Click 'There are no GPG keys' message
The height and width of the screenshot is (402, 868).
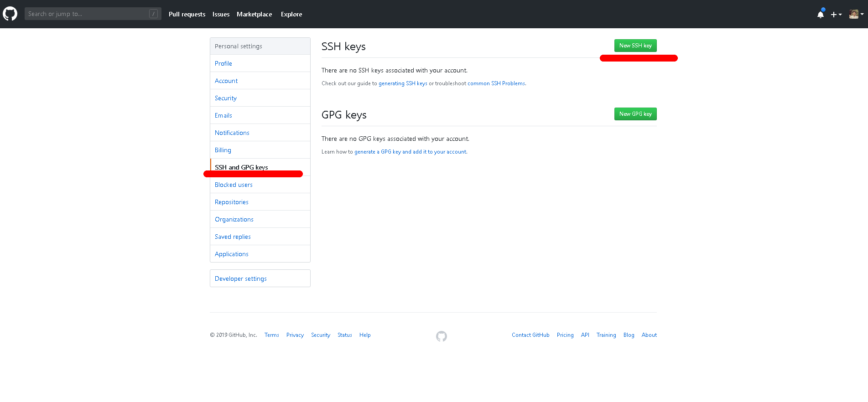click(395, 139)
